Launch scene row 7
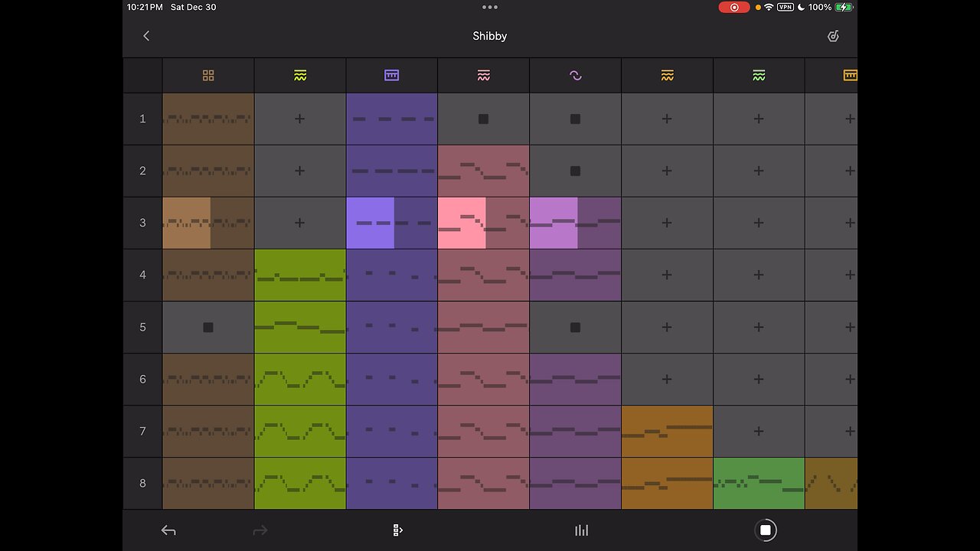Image resolution: width=980 pixels, height=551 pixels. pos(142,431)
